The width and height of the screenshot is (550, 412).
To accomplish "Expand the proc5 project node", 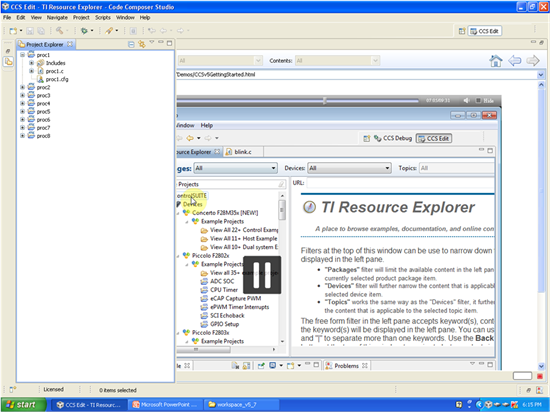I will (x=22, y=112).
